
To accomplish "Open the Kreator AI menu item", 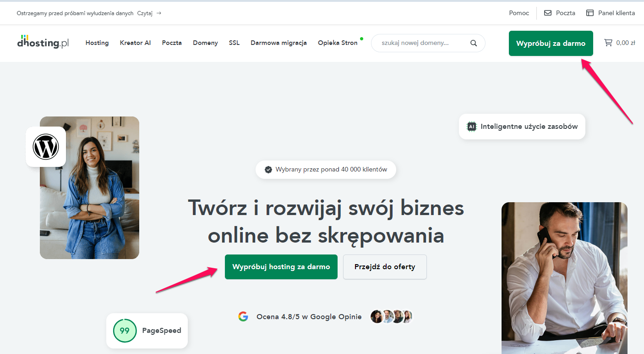I will point(135,43).
